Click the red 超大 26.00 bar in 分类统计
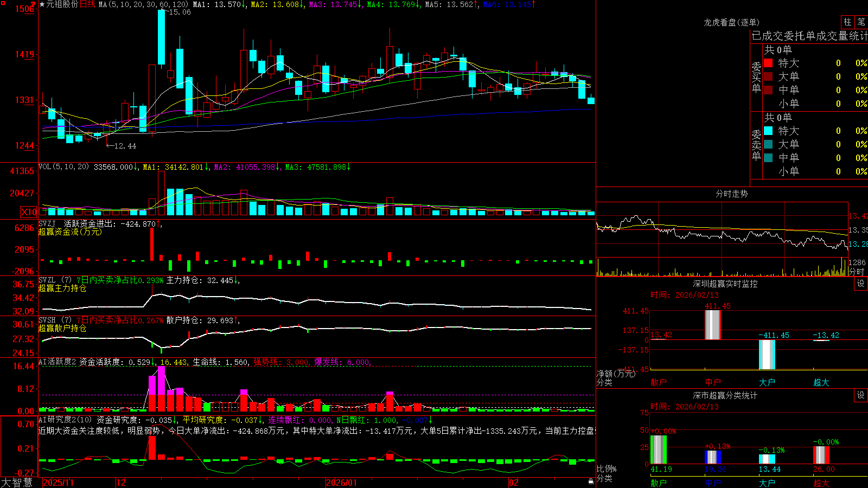 tap(821, 455)
